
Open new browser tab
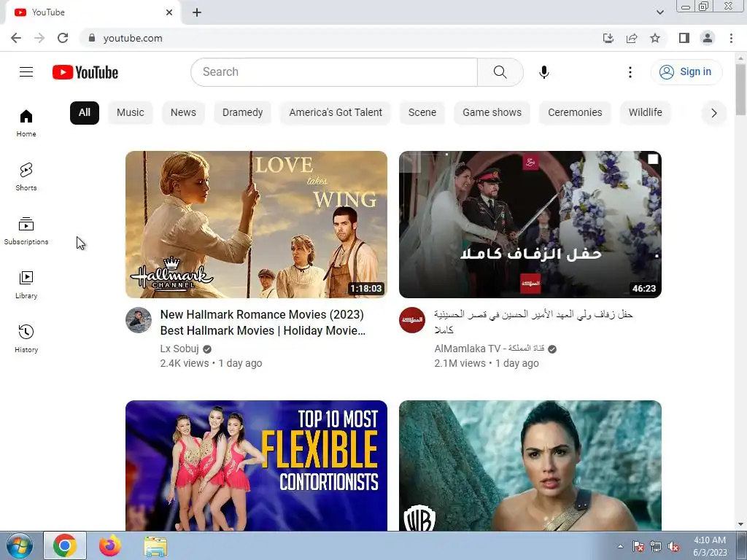197,12
